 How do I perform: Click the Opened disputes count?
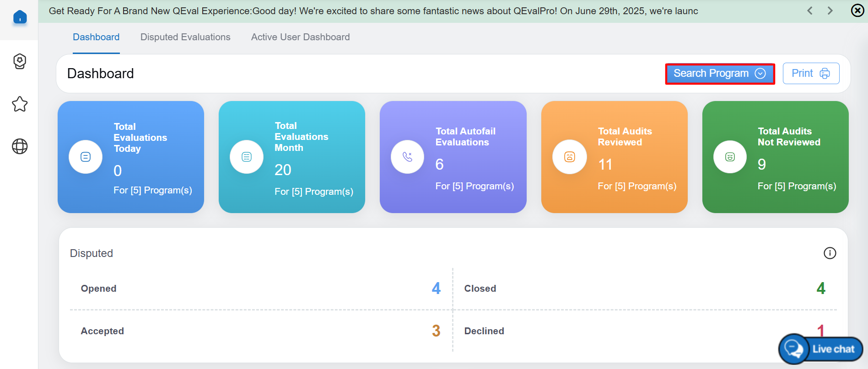[x=436, y=289]
